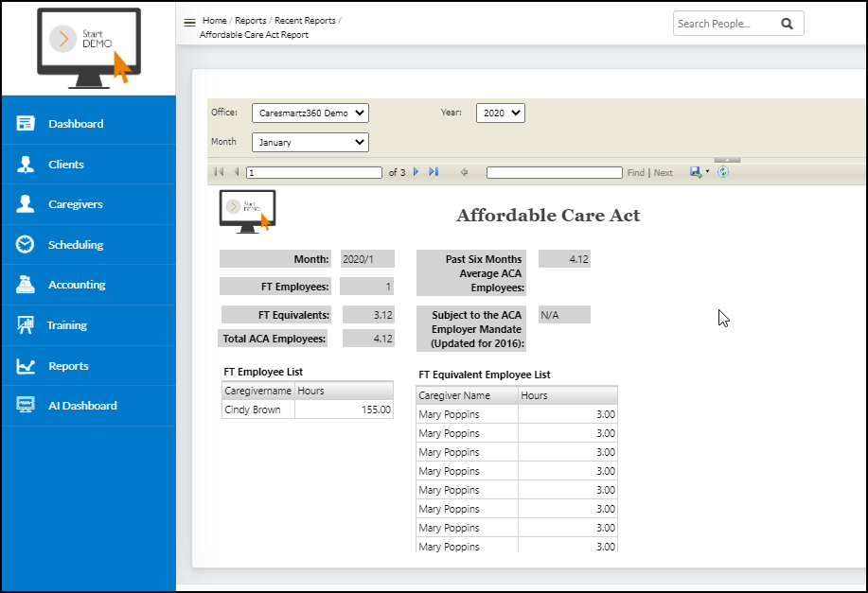Advance to the next report page

[416, 172]
